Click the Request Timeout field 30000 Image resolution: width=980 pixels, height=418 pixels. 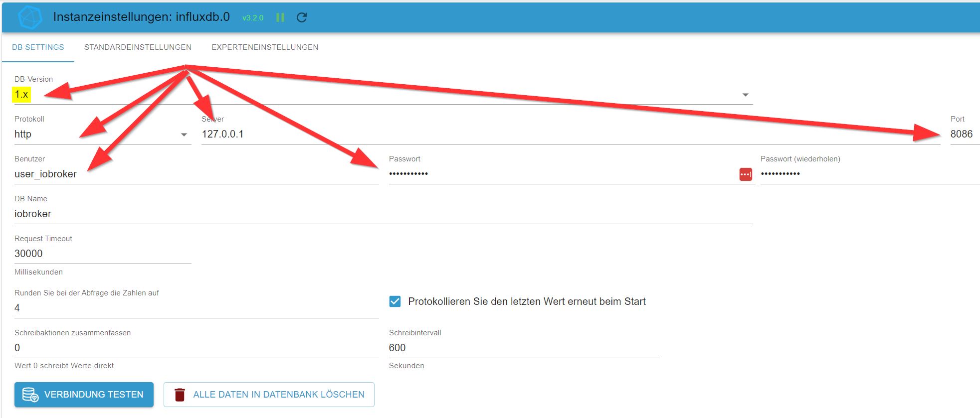click(x=103, y=254)
